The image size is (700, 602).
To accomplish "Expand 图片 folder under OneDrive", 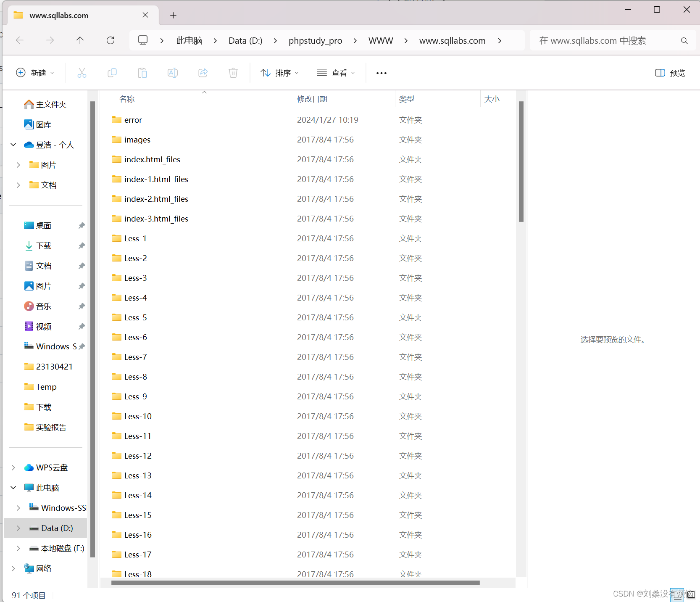I will (18, 165).
